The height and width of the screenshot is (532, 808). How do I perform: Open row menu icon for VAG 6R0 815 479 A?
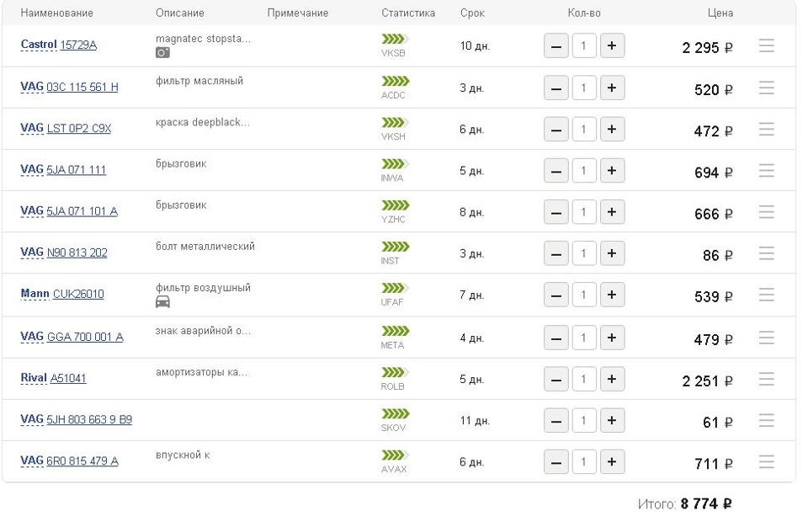(766, 462)
